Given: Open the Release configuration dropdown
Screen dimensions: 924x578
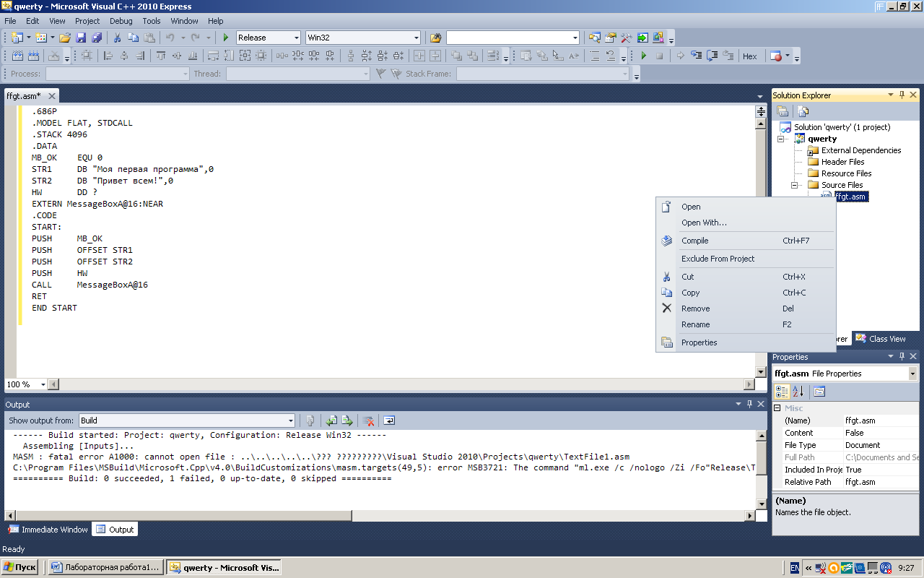Looking at the screenshot, I should tap(296, 38).
